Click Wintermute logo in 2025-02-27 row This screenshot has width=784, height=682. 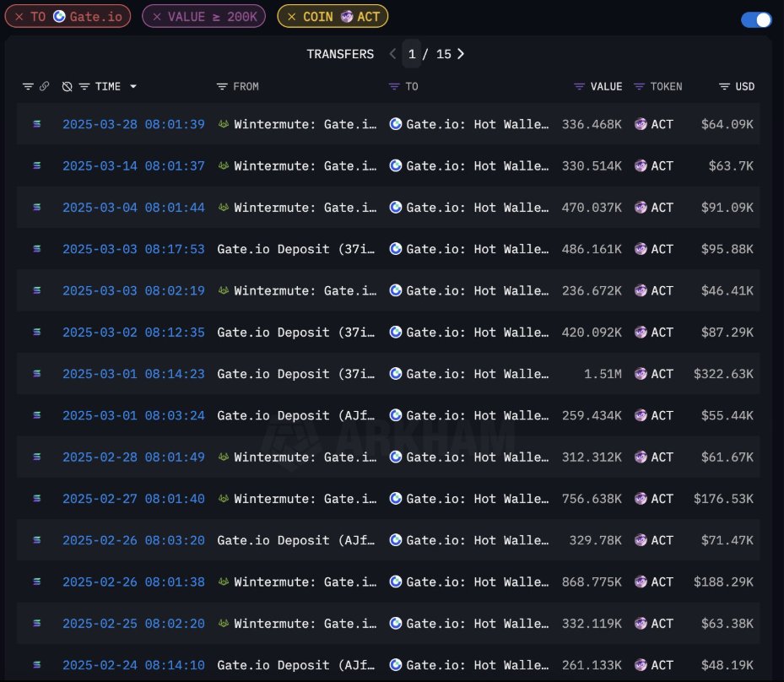point(224,498)
